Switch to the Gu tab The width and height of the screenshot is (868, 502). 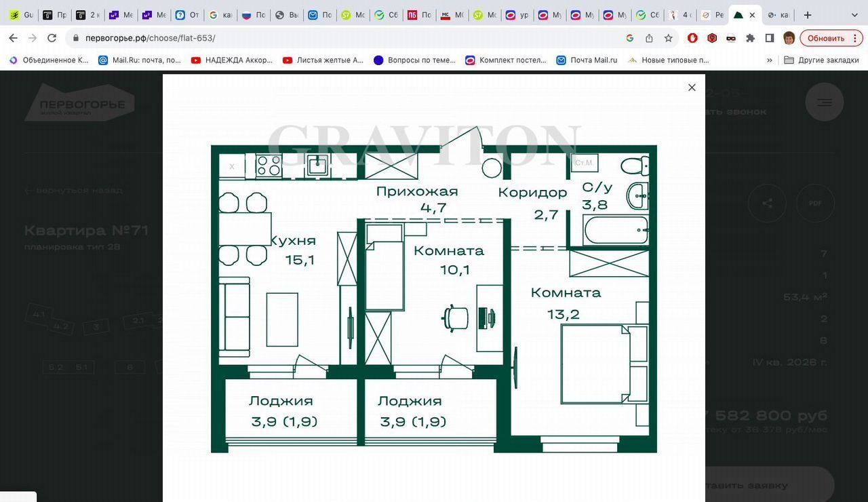click(x=21, y=15)
